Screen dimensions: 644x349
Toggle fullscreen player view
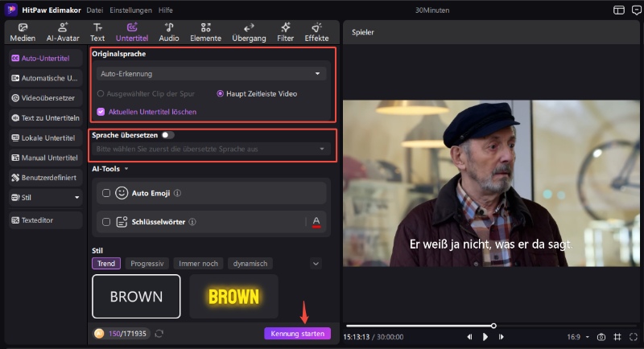(633, 336)
